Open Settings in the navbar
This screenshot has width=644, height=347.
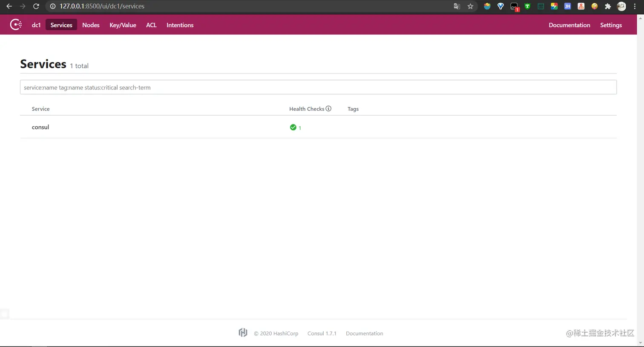[x=611, y=25]
